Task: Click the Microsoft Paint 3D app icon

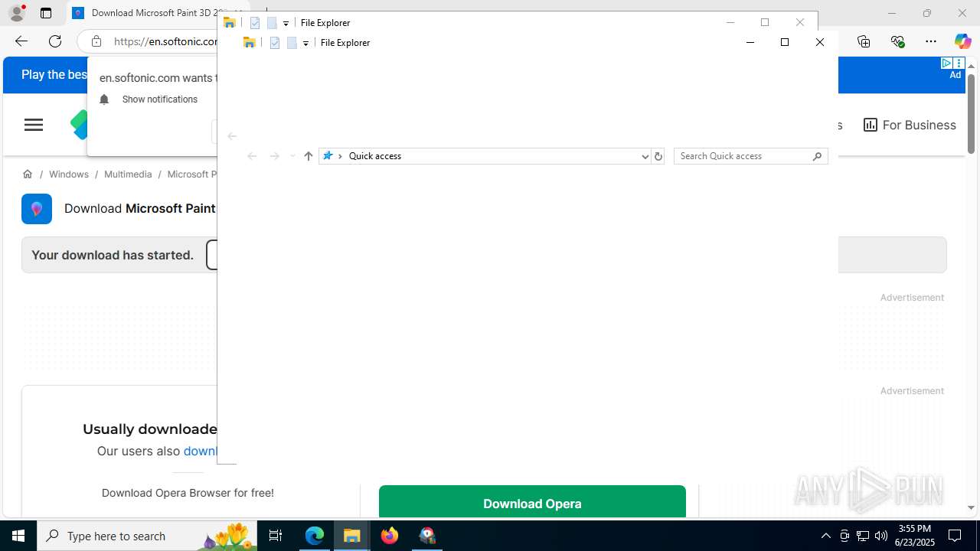Action: coord(37,209)
